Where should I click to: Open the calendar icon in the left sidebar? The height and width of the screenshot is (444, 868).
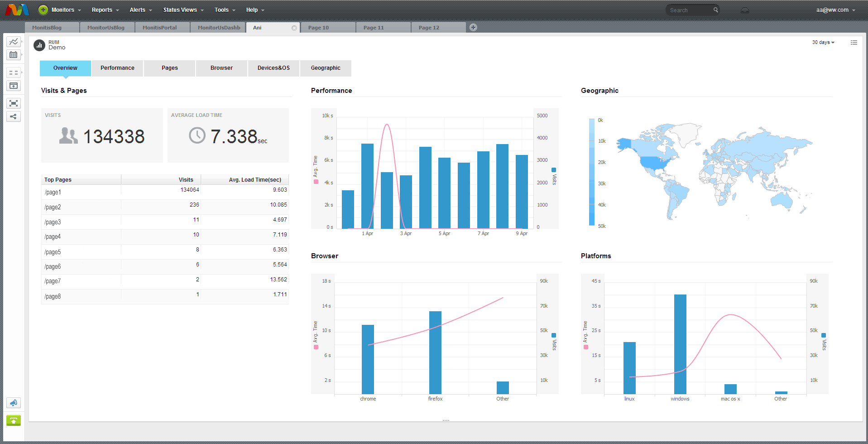point(14,55)
